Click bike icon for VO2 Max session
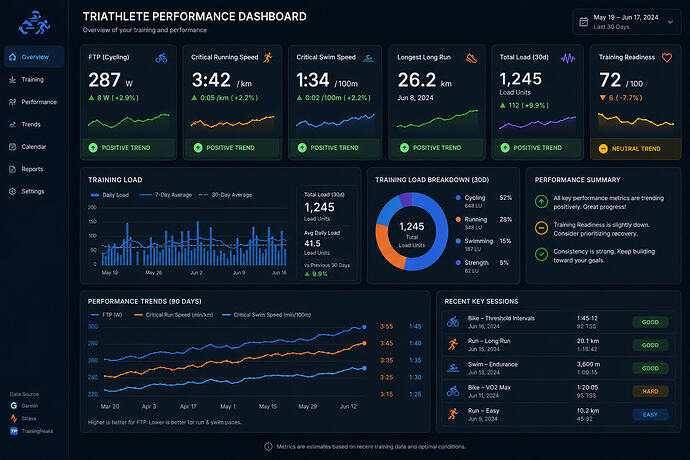The height and width of the screenshot is (460, 690). click(453, 391)
